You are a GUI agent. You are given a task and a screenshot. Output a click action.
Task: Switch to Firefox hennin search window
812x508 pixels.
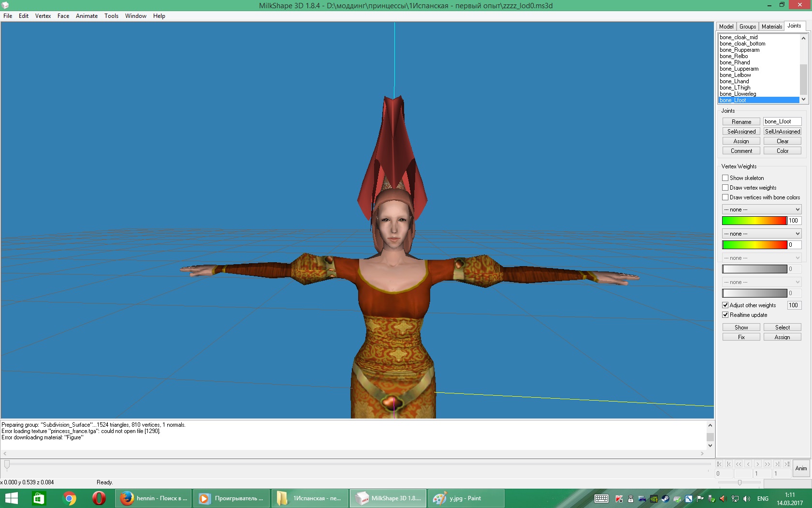pyautogui.click(x=154, y=498)
